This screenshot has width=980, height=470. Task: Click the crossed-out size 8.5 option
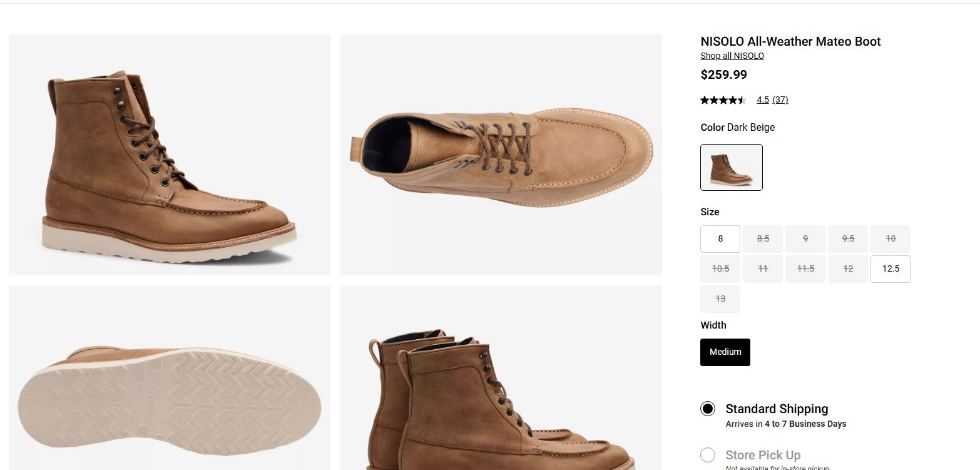(x=763, y=238)
